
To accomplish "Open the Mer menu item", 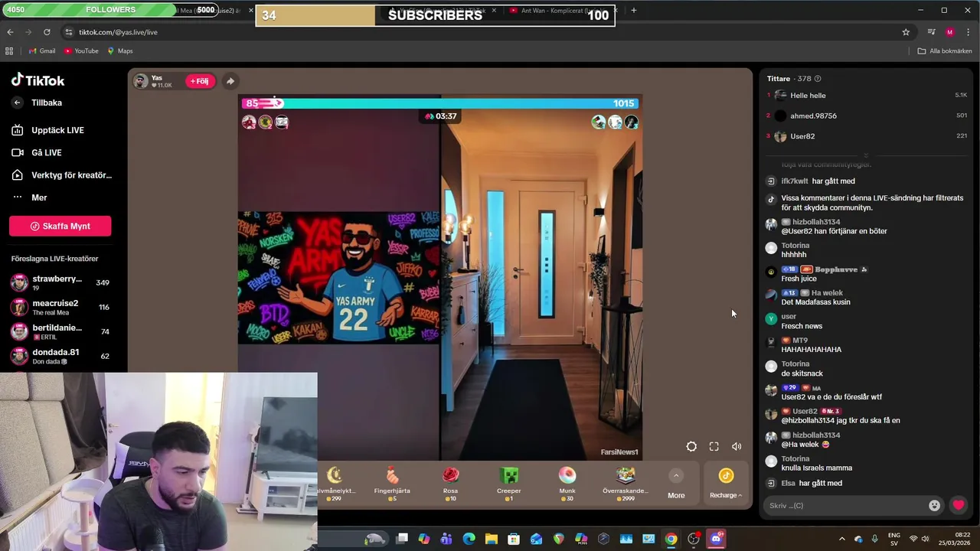I will [x=30, y=197].
